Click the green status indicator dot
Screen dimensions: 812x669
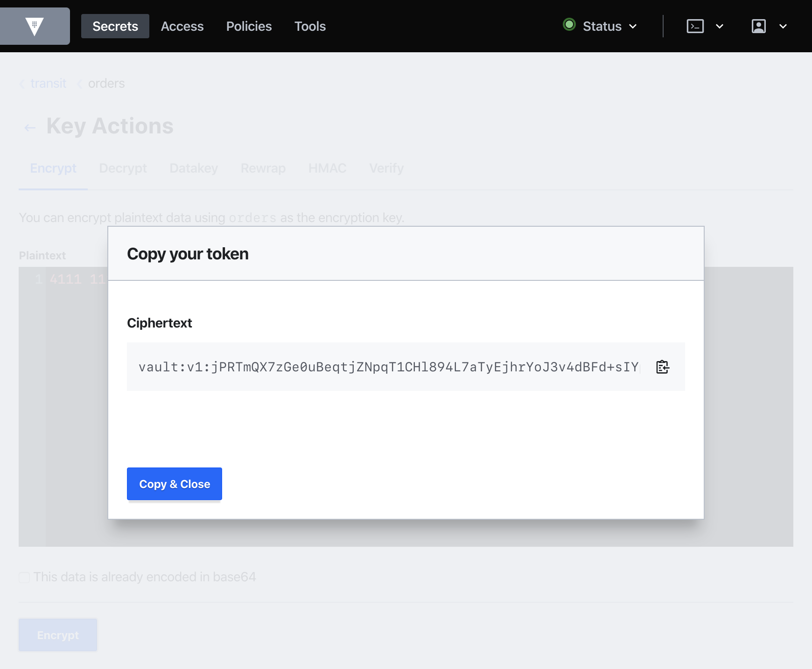coord(569,26)
